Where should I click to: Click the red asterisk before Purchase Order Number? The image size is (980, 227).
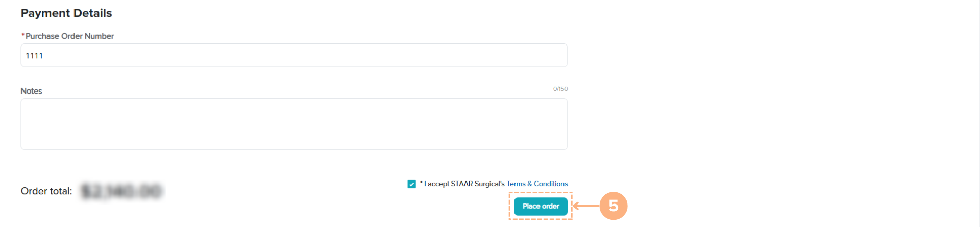tap(23, 35)
